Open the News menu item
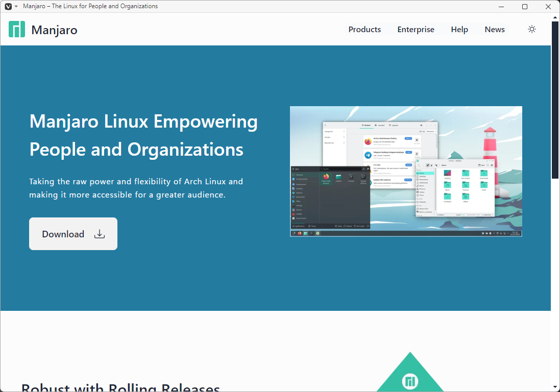Screen dimensions: 560x392 pos(495,29)
